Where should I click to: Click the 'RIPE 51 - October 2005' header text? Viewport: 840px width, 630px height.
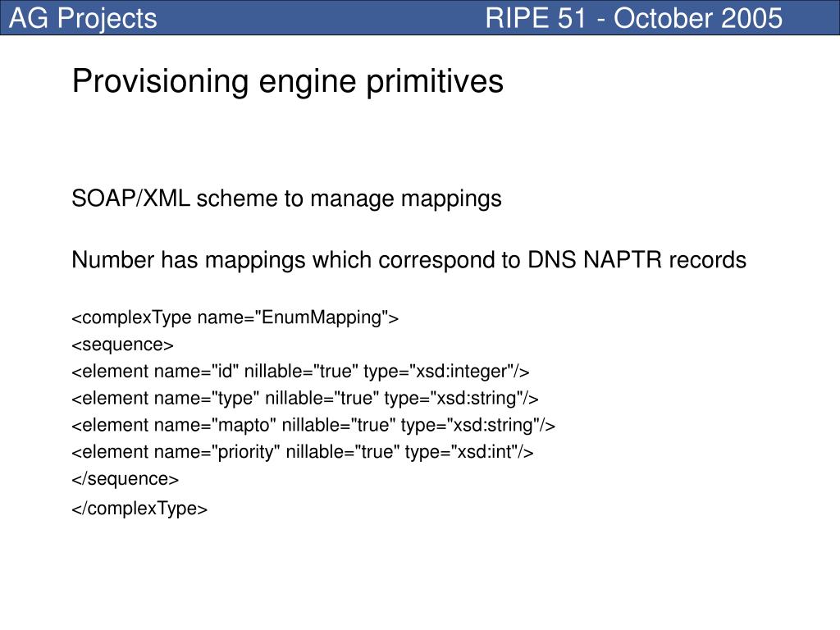[x=634, y=18]
